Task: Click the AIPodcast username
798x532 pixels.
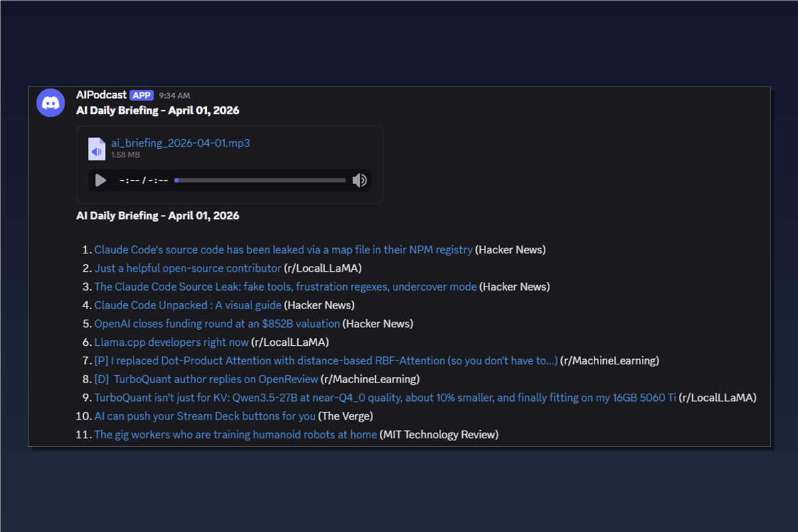Action: point(101,95)
